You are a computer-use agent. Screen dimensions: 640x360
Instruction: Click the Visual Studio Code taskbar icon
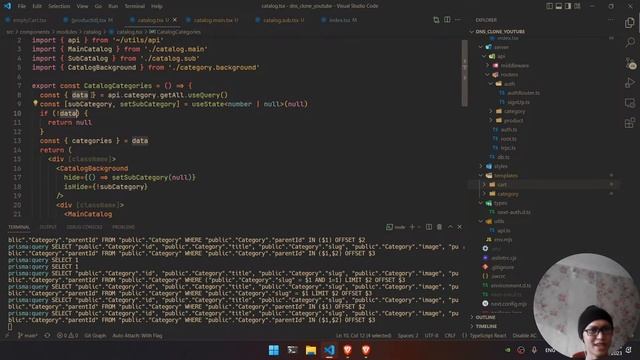329,350
